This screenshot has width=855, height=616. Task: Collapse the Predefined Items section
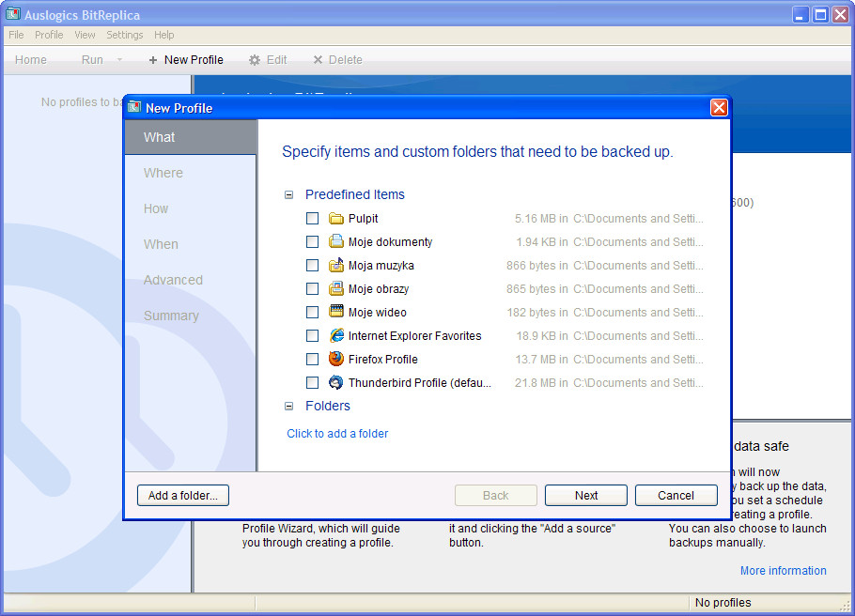point(289,194)
